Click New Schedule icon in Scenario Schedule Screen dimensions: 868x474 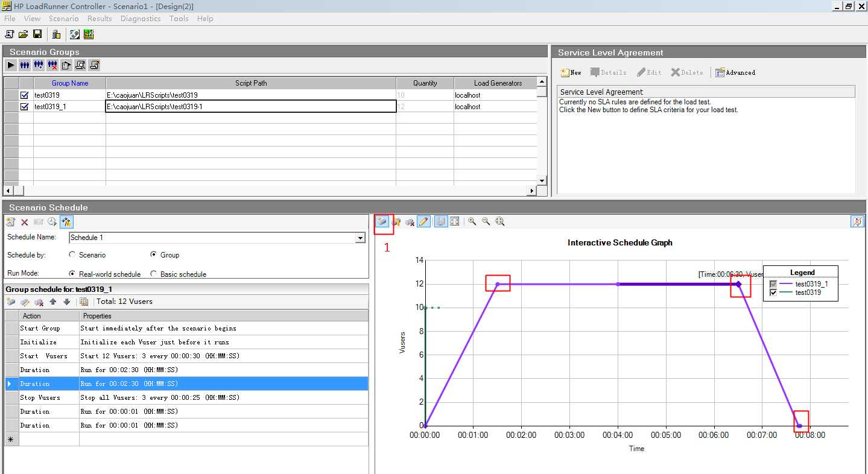(11, 222)
